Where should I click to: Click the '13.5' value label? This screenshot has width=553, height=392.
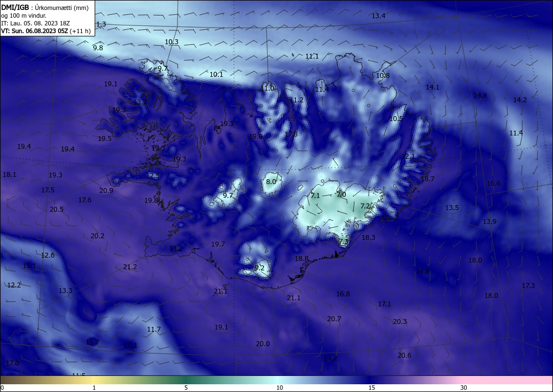click(x=452, y=208)
